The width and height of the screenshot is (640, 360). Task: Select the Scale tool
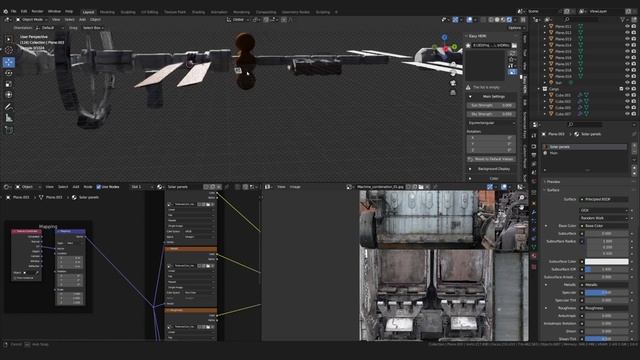(x=9, y=84)
